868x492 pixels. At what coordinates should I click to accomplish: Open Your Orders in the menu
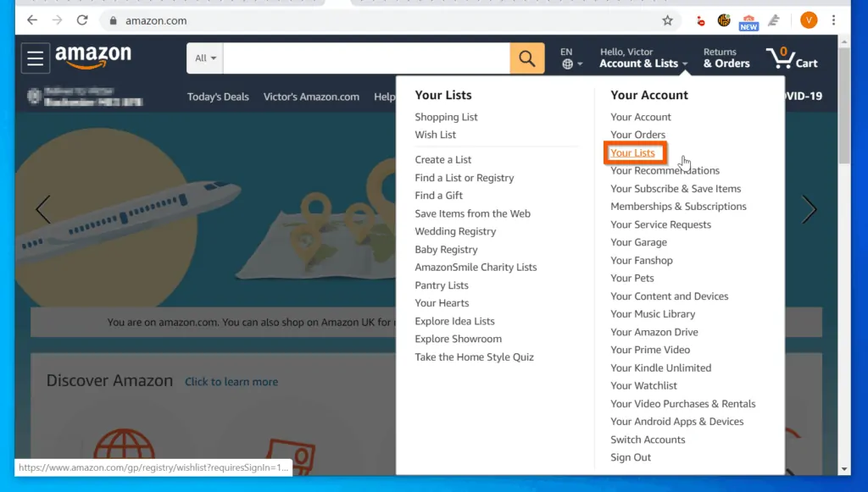[x=637, y=135]
